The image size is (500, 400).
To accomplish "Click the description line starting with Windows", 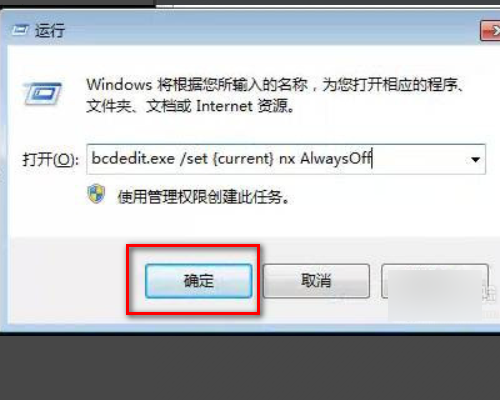I will coord(275,85).
